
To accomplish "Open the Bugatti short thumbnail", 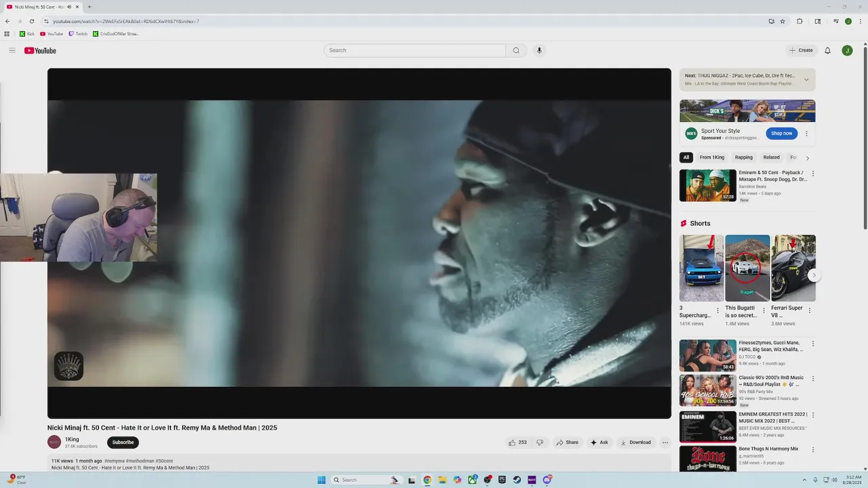I will [x=747, y=268].
